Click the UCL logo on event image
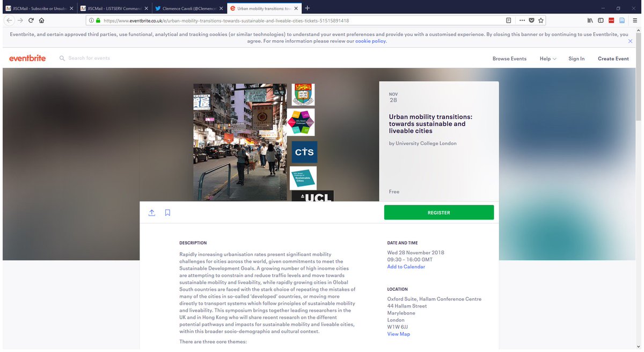Screen dimensions: 644x352 313,197
